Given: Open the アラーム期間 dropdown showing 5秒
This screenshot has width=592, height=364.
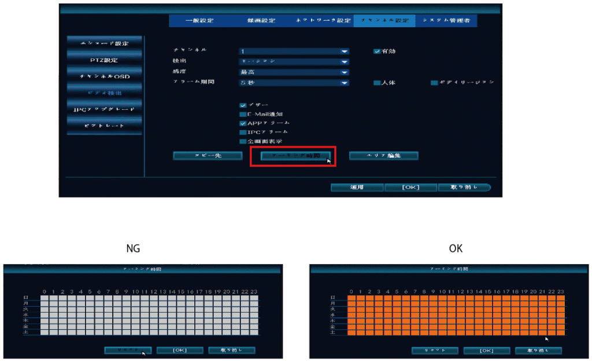Looking at the screenshot, I should click(294, 83).
